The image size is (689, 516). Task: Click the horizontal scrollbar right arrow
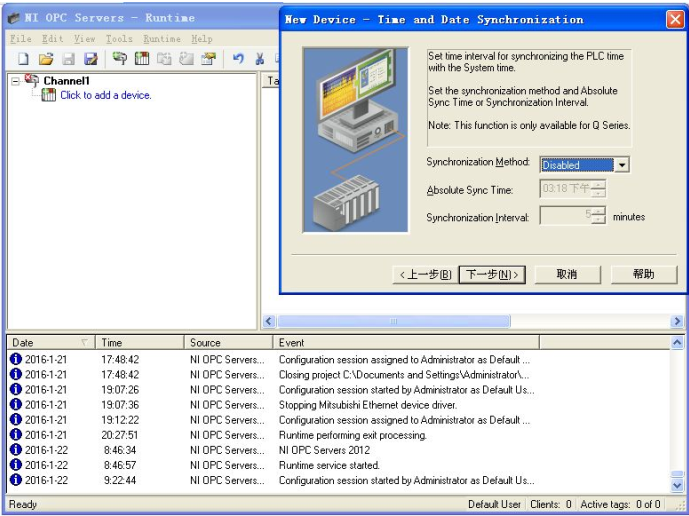pyautogui.click(x=677, y=321)
